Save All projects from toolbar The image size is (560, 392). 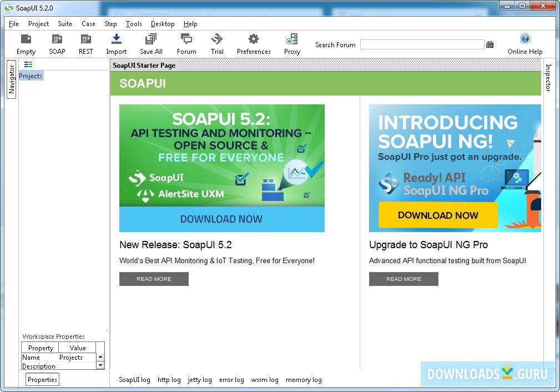[151, 44]
